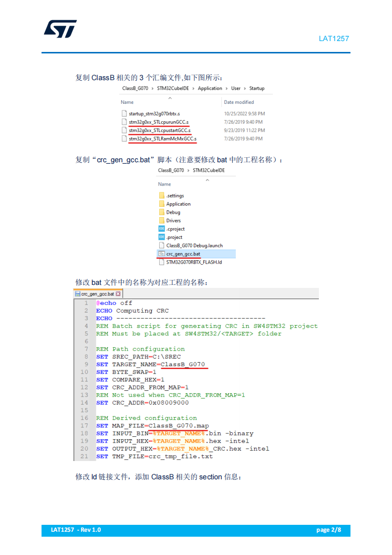Open the Drivers folder icon
This screenshot has width=392, height=555.
(162, 221)
